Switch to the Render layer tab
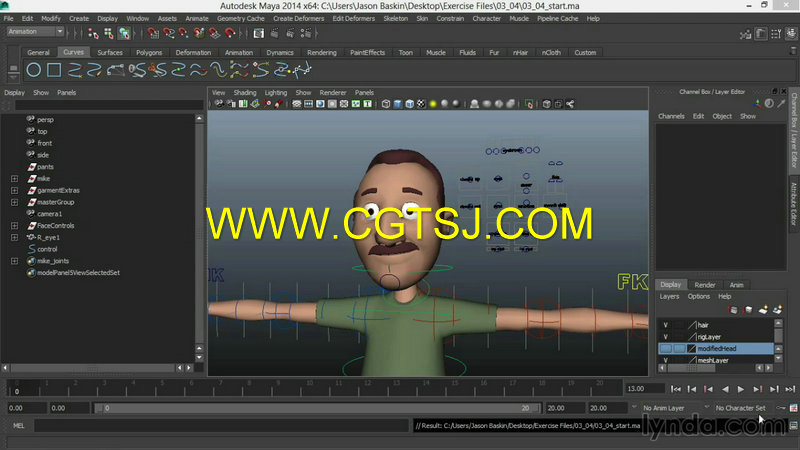Image resolution: width=800 pixels, height=450 pixels. point(705,285)
